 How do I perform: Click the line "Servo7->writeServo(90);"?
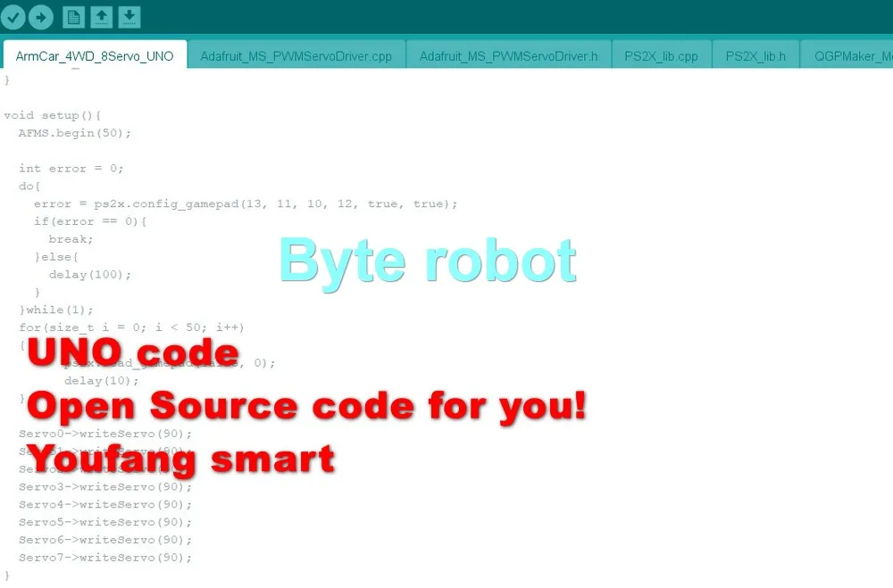click(x=105, y=558)
